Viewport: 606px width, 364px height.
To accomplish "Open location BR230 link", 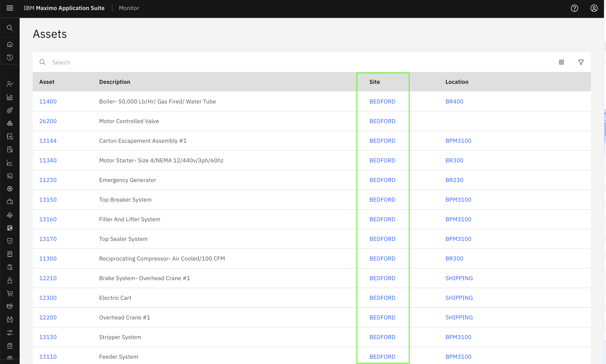I will pos(454,180).
